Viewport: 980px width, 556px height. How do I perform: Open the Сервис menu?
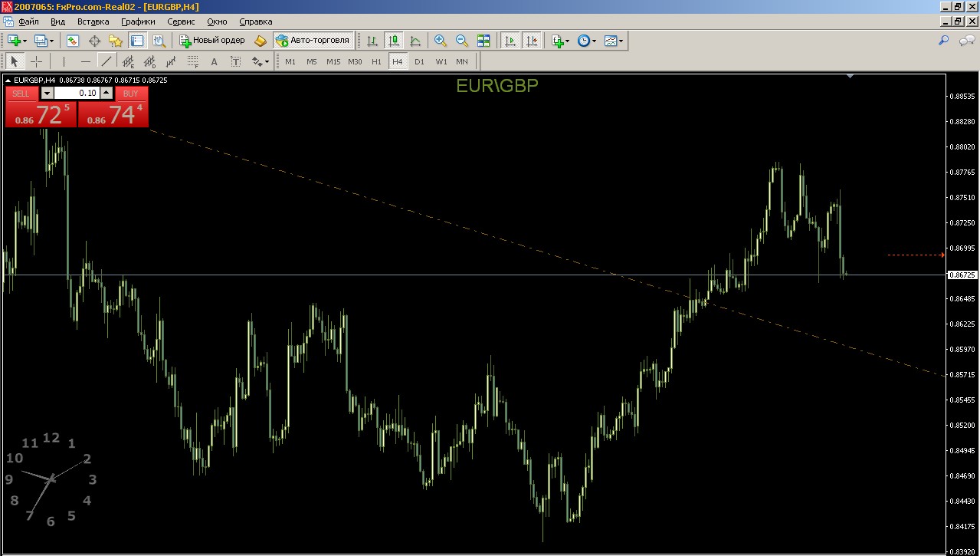coord(181,21)
